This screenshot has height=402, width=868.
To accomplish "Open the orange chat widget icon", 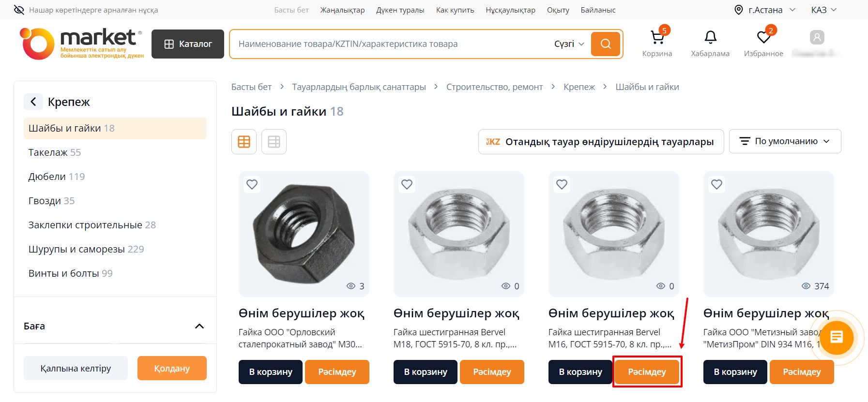I will [x=837, y=337].
